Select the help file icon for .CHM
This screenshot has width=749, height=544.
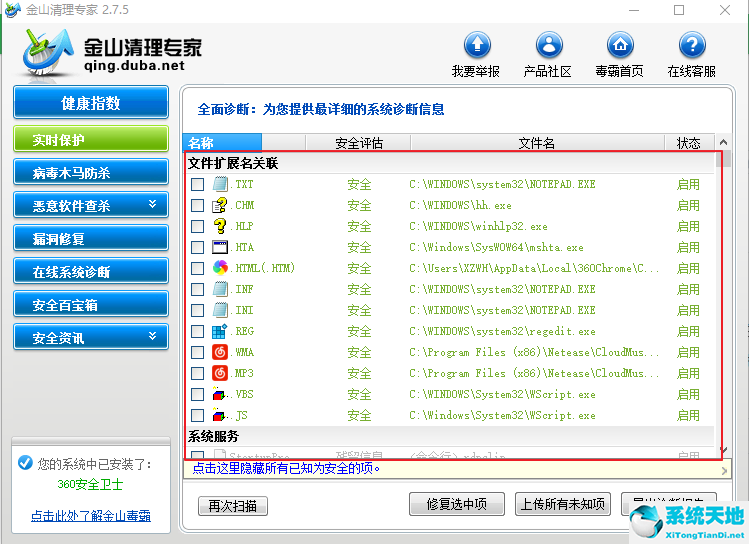(220, 205)
